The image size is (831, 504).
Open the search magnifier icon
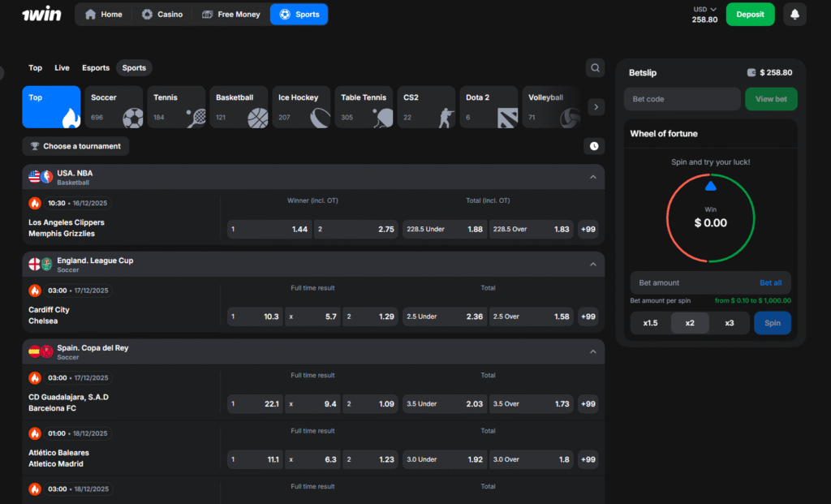pos(595,68)
